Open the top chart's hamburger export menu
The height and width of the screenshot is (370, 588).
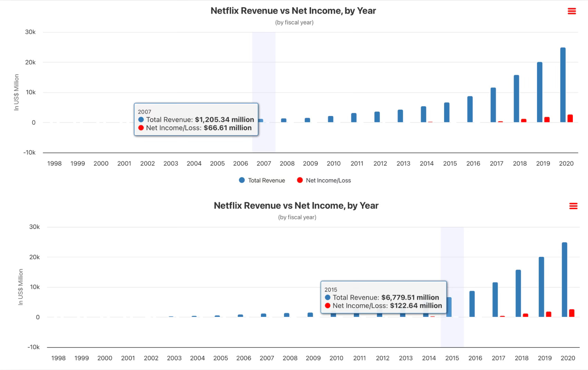(x=572, y=11)
